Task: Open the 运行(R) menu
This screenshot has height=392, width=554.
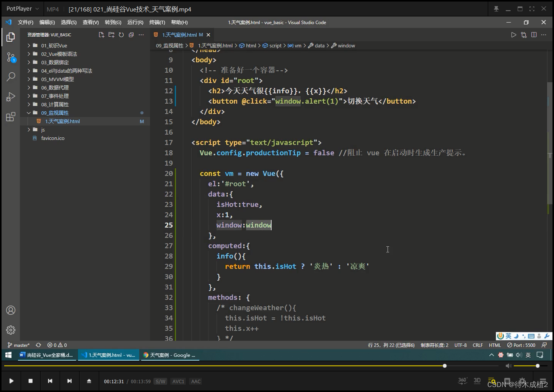Action: [x=135, y=22]
